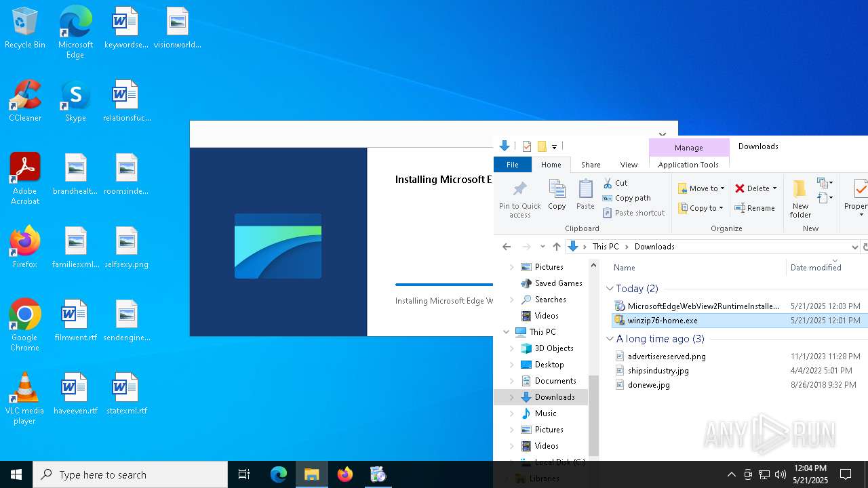The image size is (868, 488).
Task: Collapse This PC tree node
Action: click(507, 332)
